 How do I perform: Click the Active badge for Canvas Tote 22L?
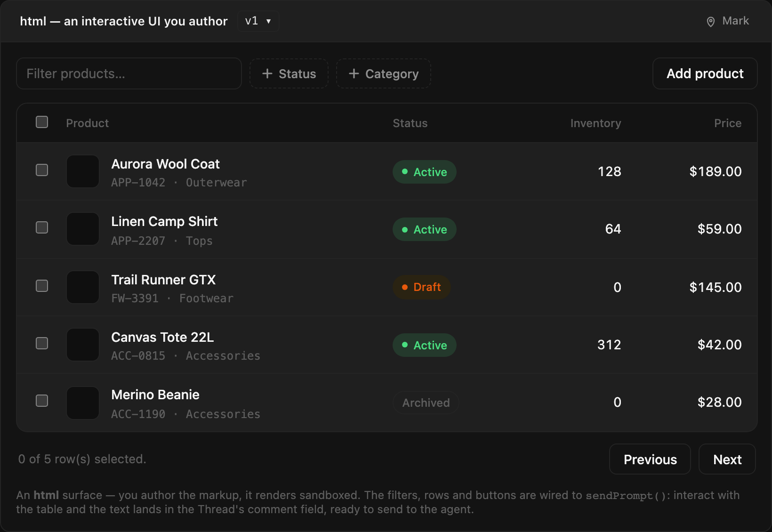(x=425, y=345)
